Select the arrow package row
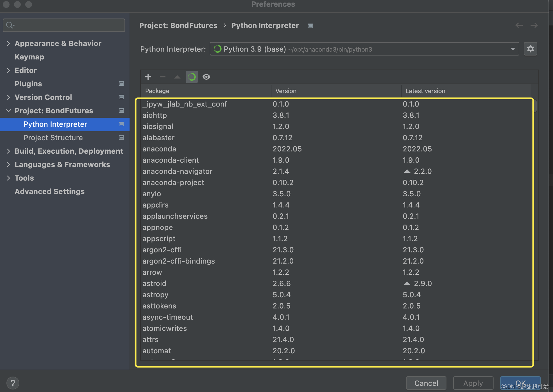This screenshot has height=392, width=553. (x=335, y=272)
